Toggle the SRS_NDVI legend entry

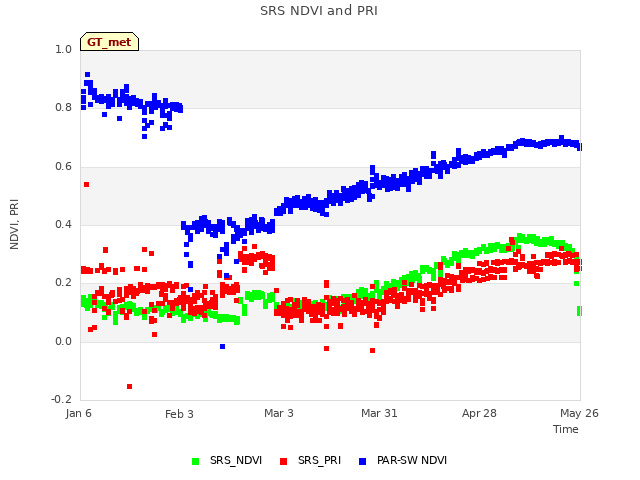click(x=227, y=460)
